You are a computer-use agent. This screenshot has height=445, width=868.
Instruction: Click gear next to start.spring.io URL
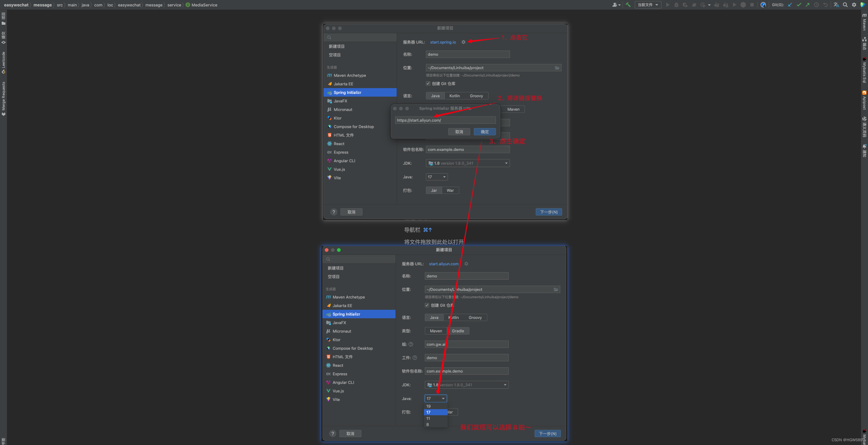point(463,42)
